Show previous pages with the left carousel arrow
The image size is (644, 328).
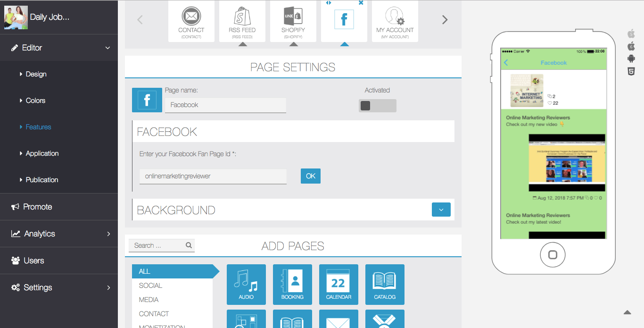[x=140, y=20]
